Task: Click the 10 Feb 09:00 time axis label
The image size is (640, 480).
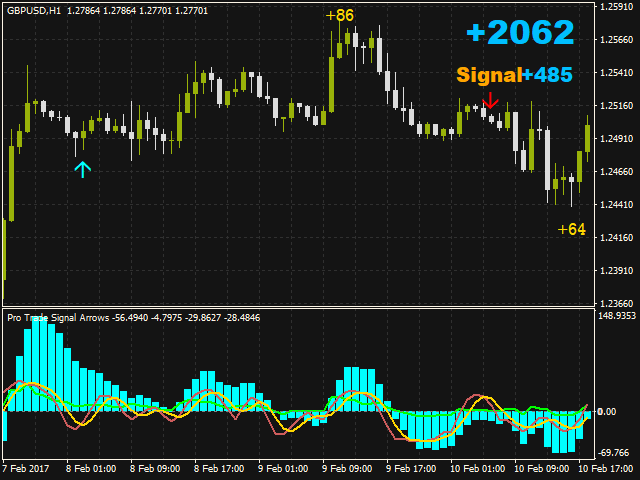Action: pyautogui.click(x=541, y=468)
